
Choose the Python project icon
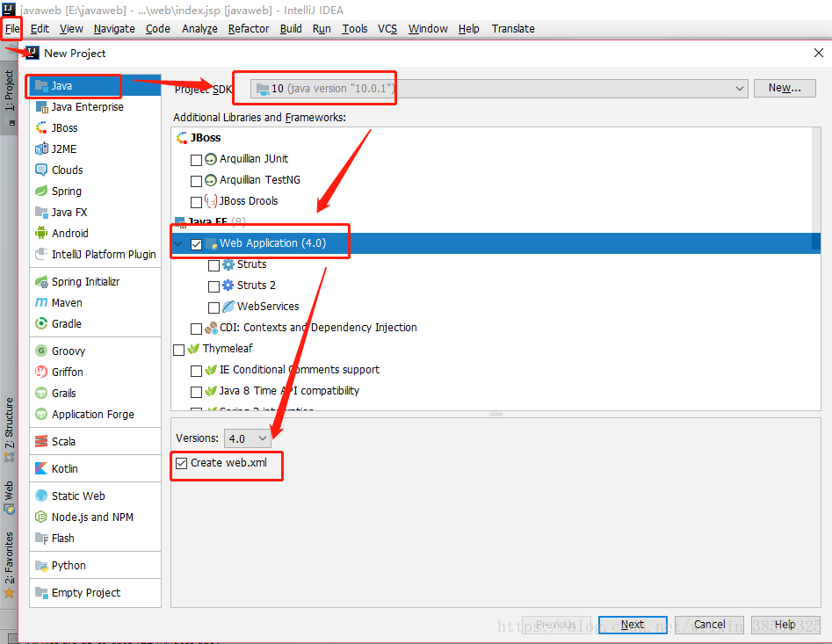[x=41, y=566]
